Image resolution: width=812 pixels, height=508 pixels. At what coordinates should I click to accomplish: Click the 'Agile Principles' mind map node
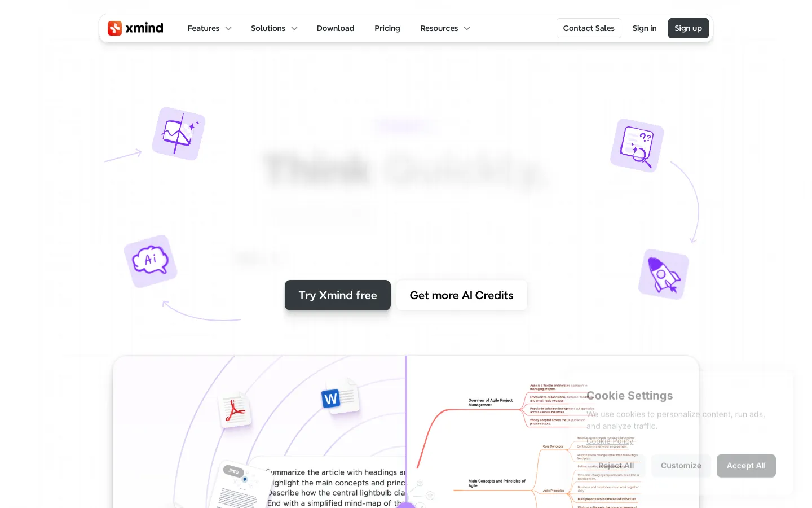click(553, 491)
